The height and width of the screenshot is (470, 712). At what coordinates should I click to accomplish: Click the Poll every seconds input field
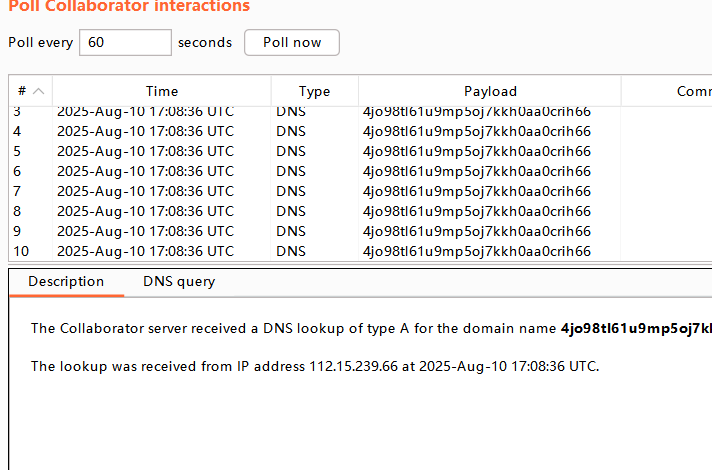click(125, 42)
